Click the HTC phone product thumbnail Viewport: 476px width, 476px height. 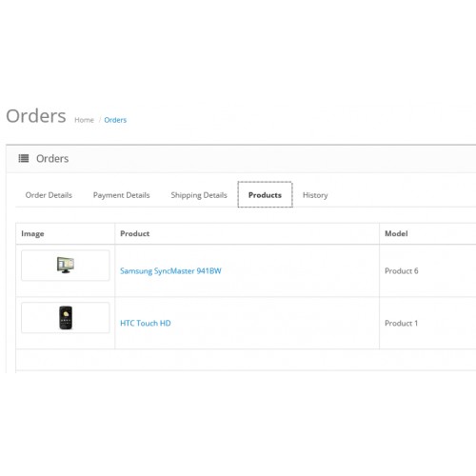click(x=66, y=317)
